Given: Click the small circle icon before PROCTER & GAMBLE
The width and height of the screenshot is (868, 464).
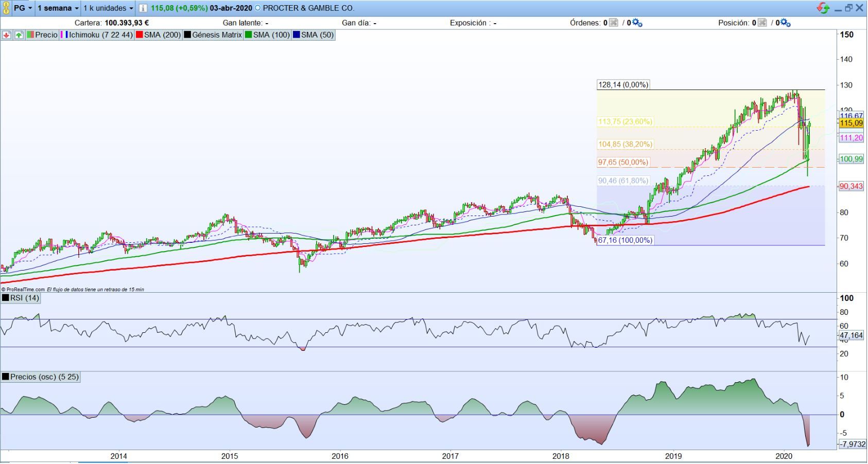Looking at the screenshot, I should click(258, 8).
